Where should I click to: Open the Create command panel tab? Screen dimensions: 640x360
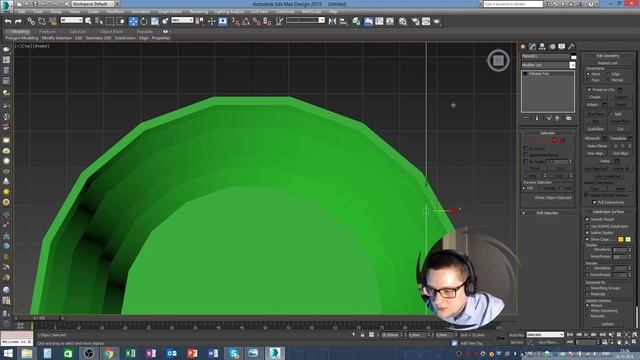pyautogui.click(x=523, y=47)
